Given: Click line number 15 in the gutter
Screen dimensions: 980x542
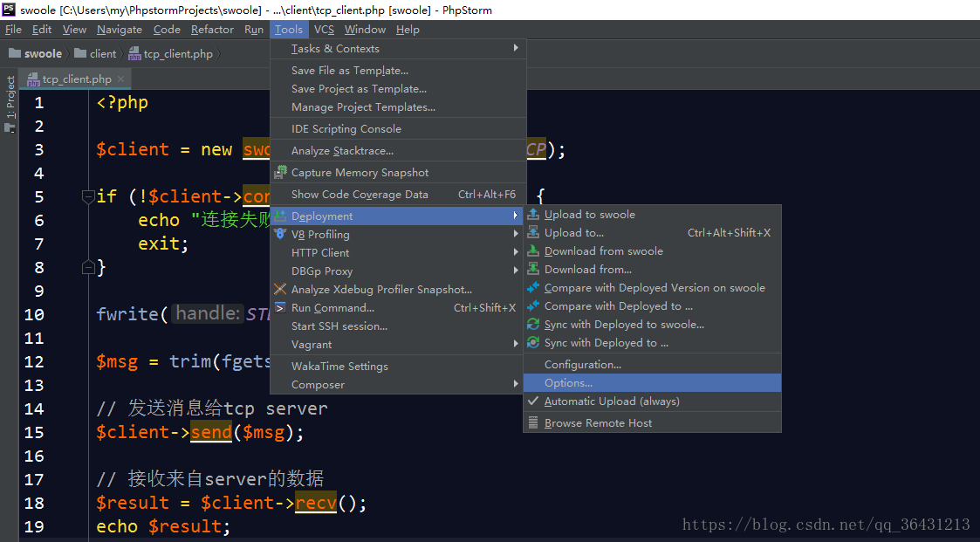Looking at the screenshot, I should (34, 433).
